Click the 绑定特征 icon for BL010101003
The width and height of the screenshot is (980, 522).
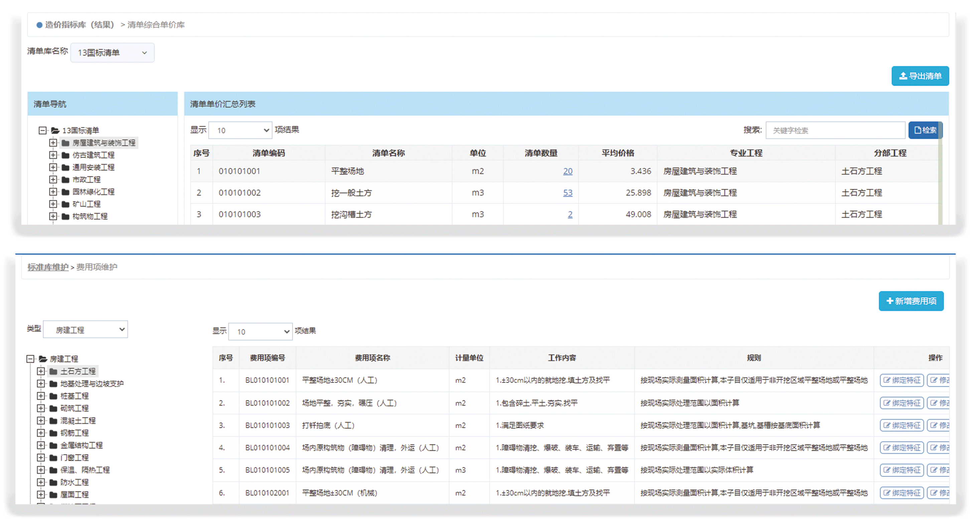887,425
